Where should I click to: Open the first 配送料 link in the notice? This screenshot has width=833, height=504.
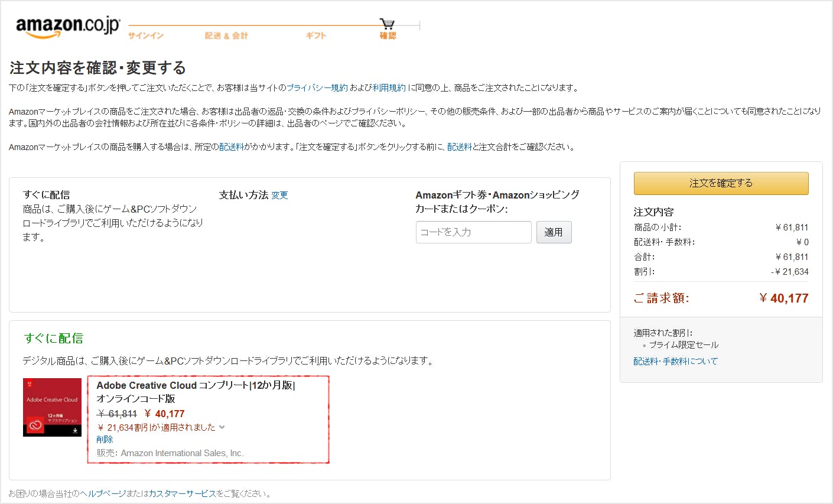232,147
